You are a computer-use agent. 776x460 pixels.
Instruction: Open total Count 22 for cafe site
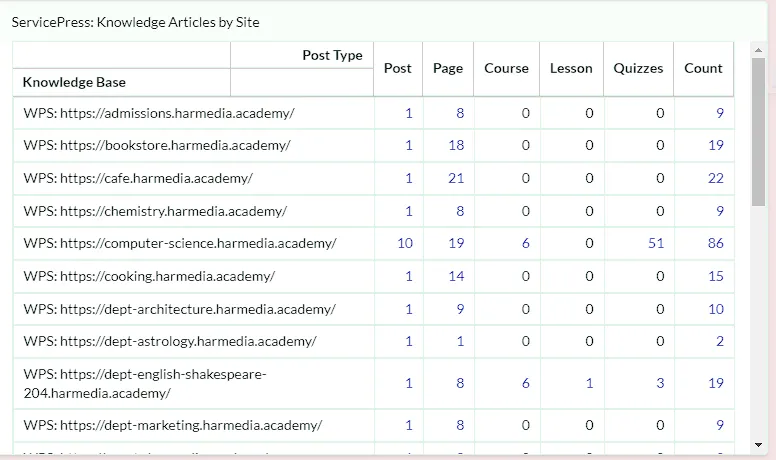(716, 178)
